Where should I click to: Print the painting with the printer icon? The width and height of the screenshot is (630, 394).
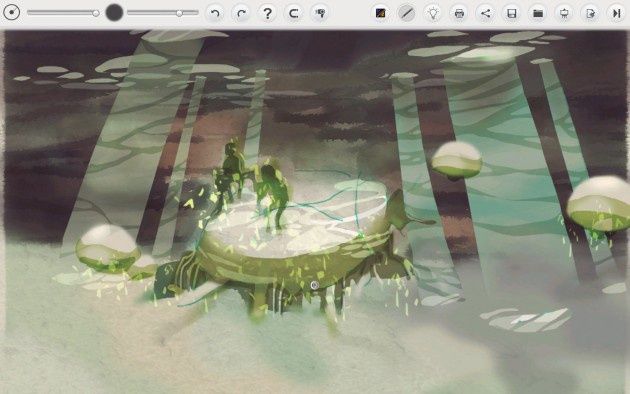(459, 13)
